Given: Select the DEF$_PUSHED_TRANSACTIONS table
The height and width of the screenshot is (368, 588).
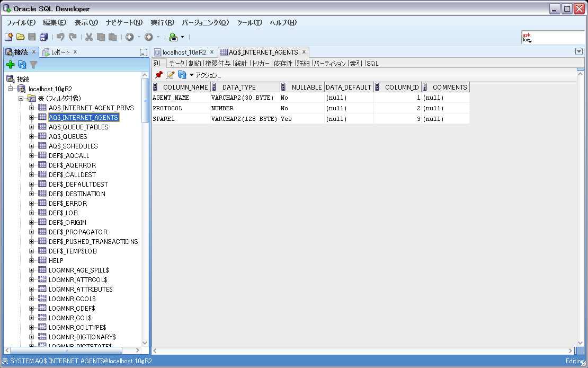Looking at the screenshot, I should tap(93, 241).
